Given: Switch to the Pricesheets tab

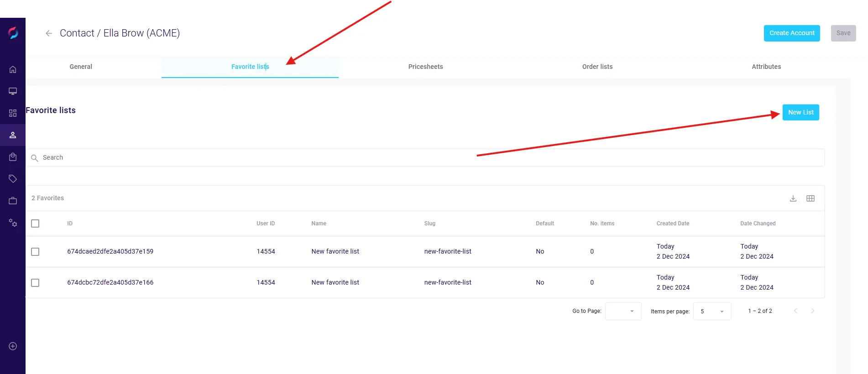Looking at the screenshot, I should (x=425, y=67).
